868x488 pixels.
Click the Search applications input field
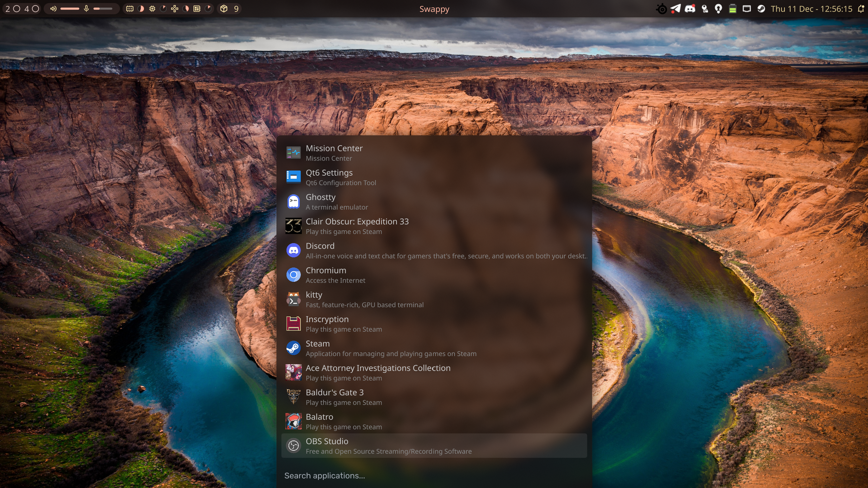[x=434, y=475]
